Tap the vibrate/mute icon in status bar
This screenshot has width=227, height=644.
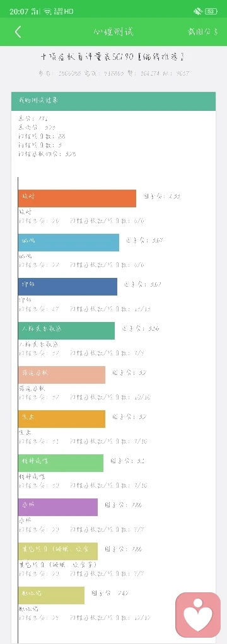coord(197,11)
